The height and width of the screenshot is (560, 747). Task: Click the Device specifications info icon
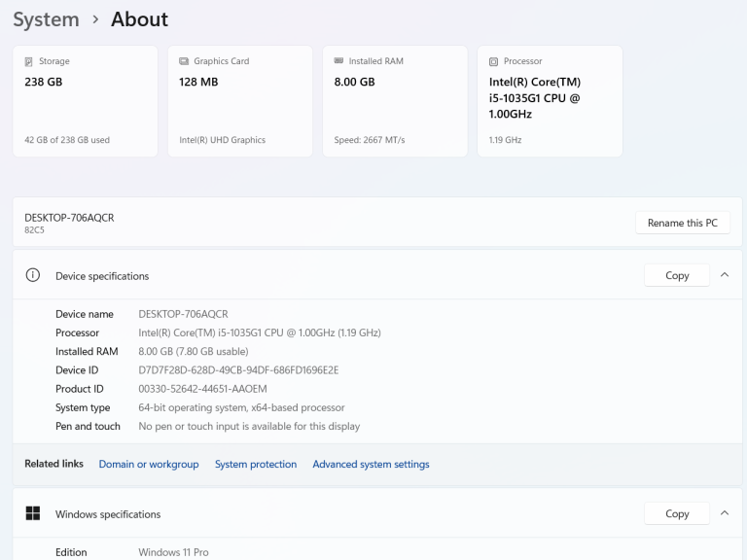(x=33, y=275)
